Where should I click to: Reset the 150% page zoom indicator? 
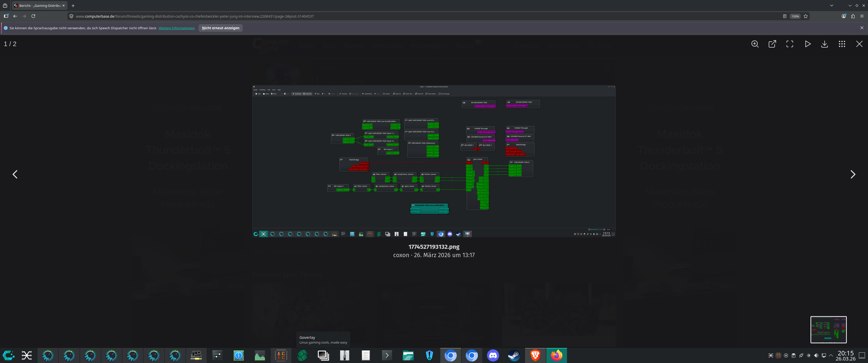[x=795, y=16]
